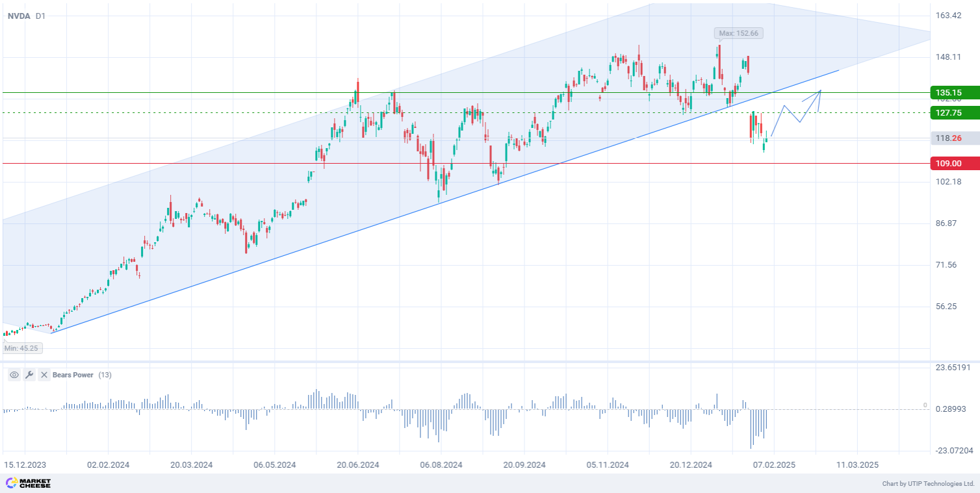Click the 20.12.2024 date axis label

690,465
